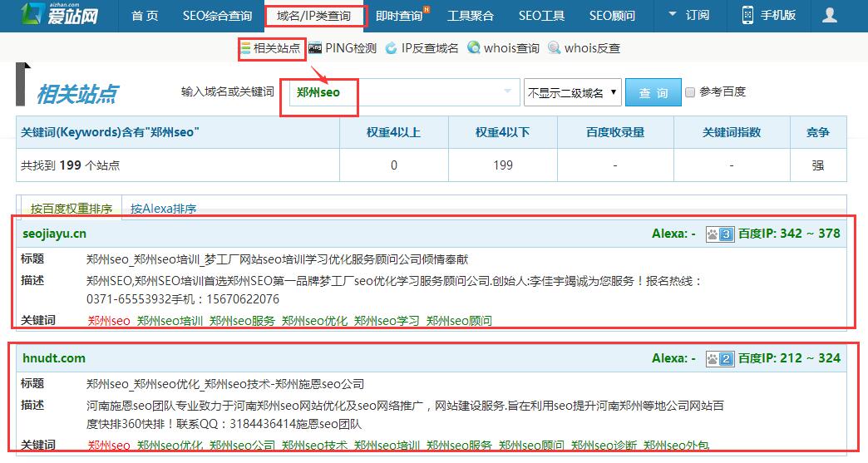This screenshot has width=868, height=463.
Task: Open the user account icon
Action: click(x=829, y=15)
